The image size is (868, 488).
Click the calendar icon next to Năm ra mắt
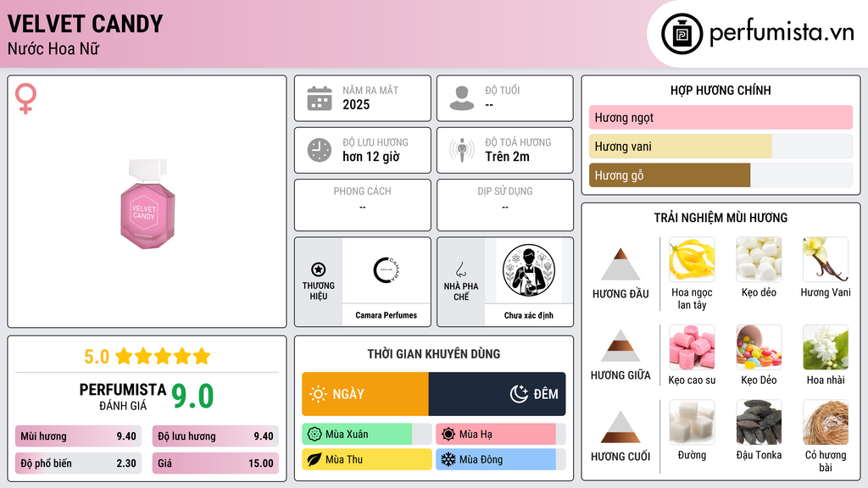320,98
